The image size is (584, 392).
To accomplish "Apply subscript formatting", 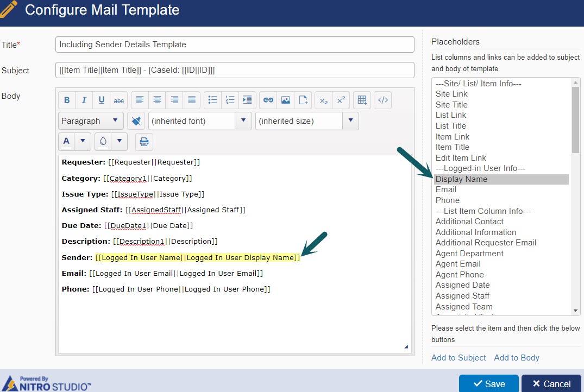I will (x=324, y=100).
